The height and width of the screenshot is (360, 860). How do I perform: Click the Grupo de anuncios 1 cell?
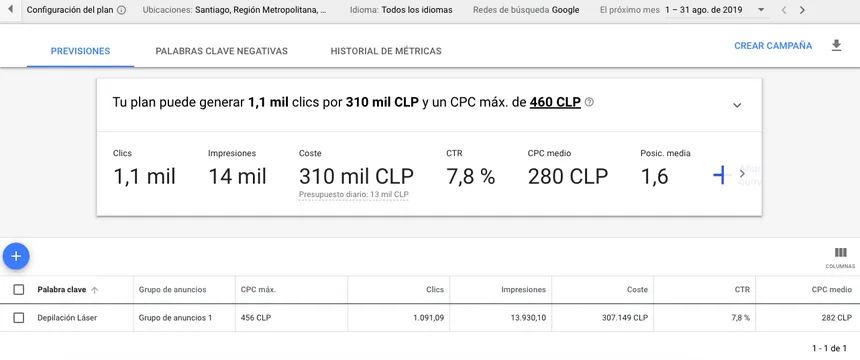pos(175,318)
